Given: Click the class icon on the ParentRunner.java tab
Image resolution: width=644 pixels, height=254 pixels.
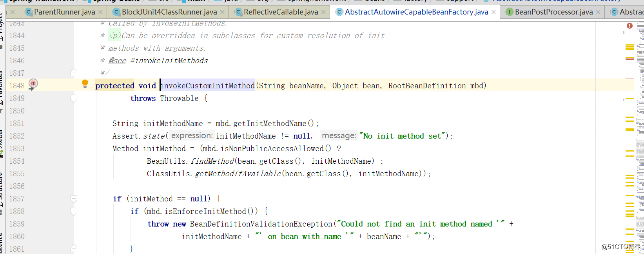Looking at the screenshot, I should click(x=28, y=12).
